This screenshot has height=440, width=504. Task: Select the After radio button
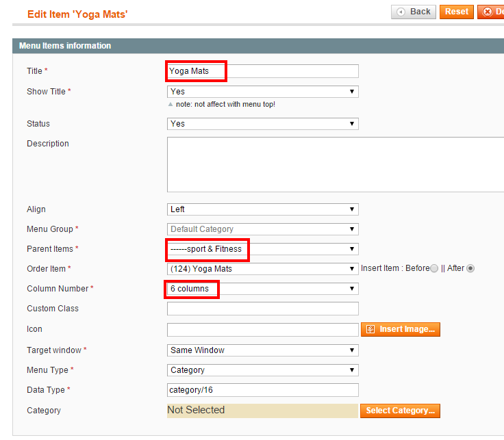click(x=470, y=268)
